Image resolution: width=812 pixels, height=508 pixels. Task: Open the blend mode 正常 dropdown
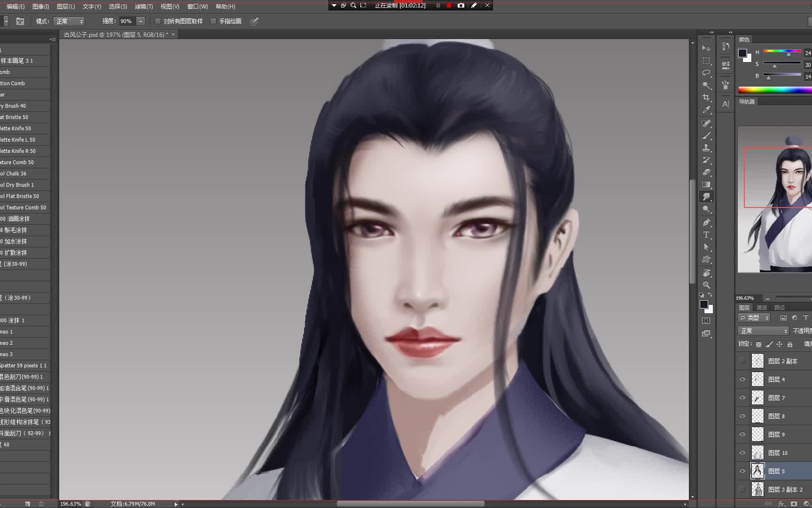point(763,331)
